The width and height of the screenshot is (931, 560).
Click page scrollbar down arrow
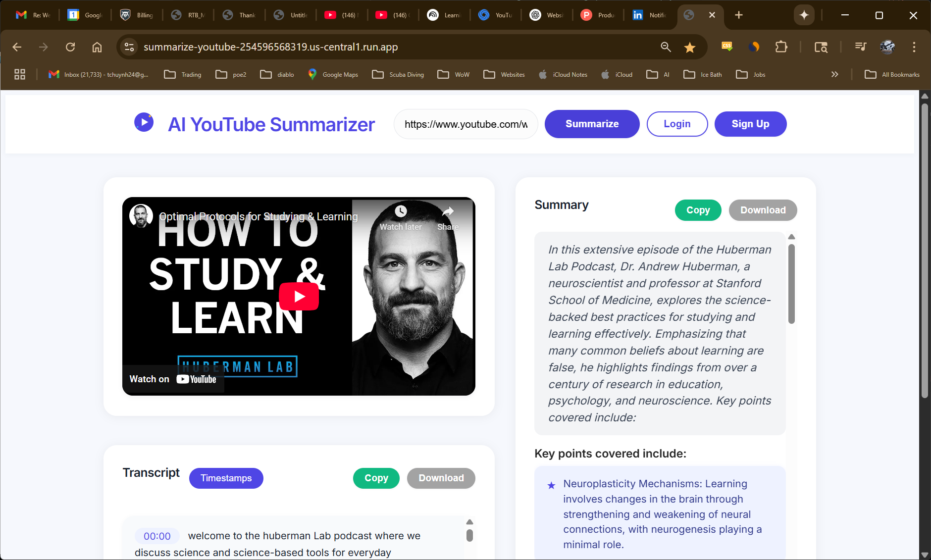point(925,555)
